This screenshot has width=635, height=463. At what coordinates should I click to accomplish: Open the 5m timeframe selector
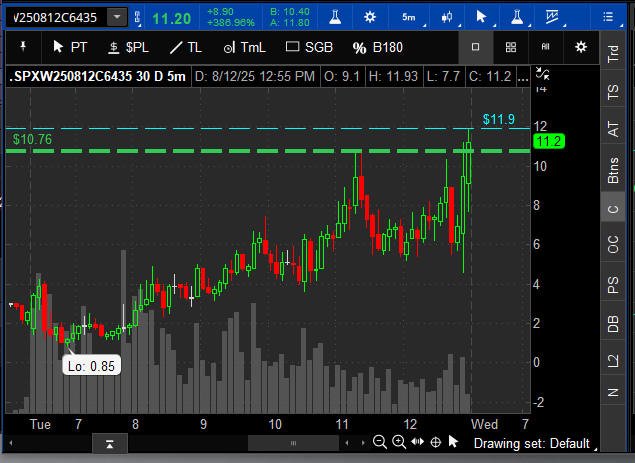click(x=409, y=17)
